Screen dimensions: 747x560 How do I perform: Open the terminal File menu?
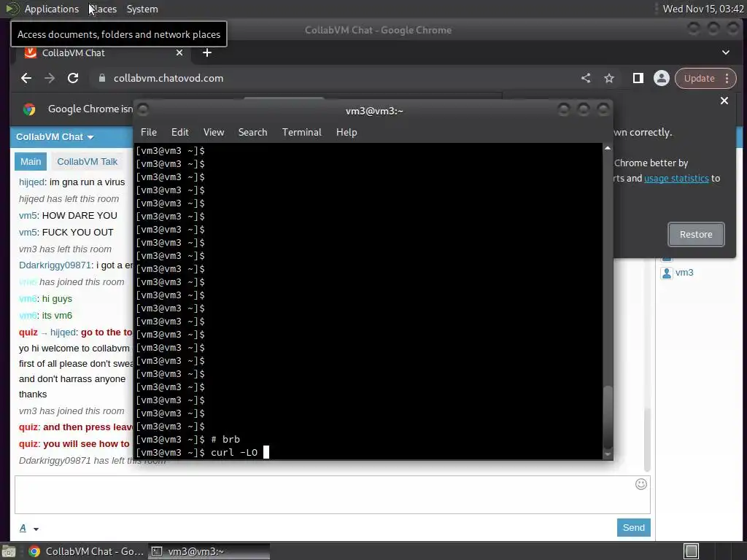pyautogui.click(x=149, y=133)
